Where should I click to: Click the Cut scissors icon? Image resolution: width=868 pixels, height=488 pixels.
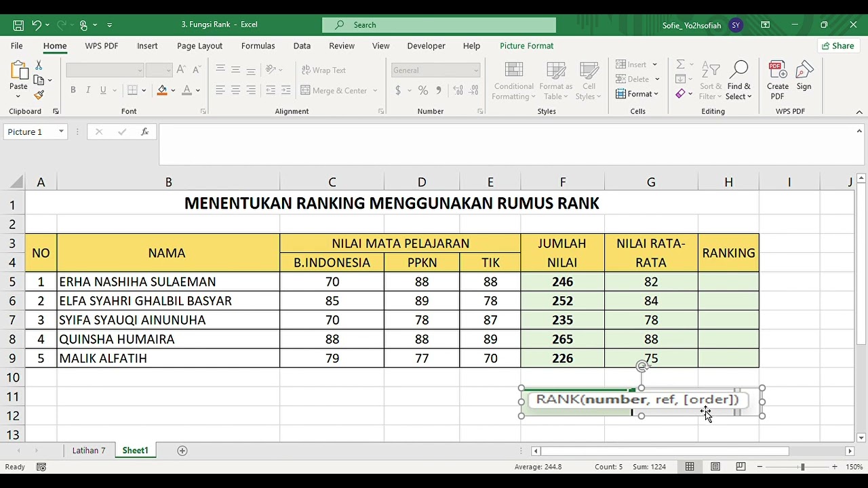(x=39, y=65)
